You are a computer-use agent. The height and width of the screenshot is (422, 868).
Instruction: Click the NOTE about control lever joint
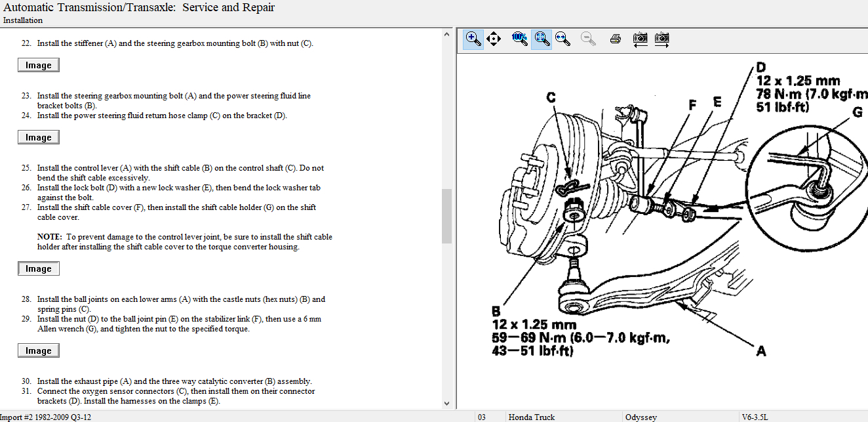pos(185,242)
